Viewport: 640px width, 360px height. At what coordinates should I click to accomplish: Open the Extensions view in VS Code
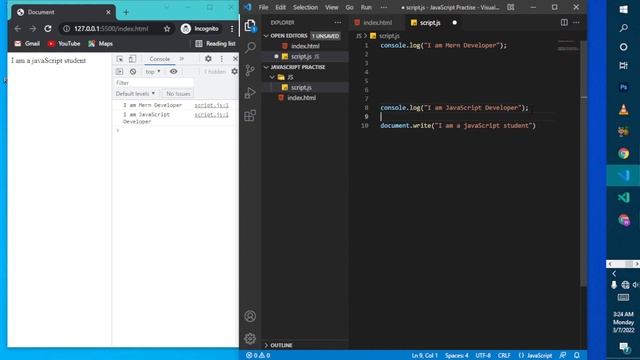tap(250, 116)
